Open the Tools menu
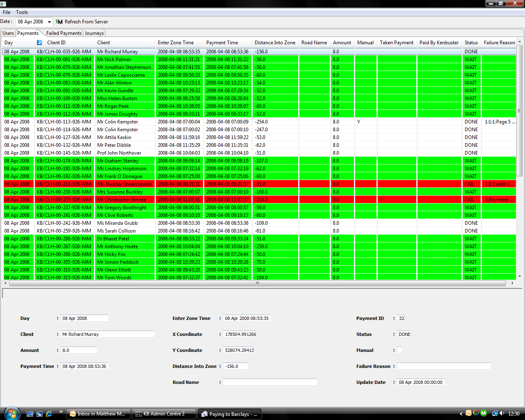This screenshot has height=420, width=525. (x=22, y=12)
